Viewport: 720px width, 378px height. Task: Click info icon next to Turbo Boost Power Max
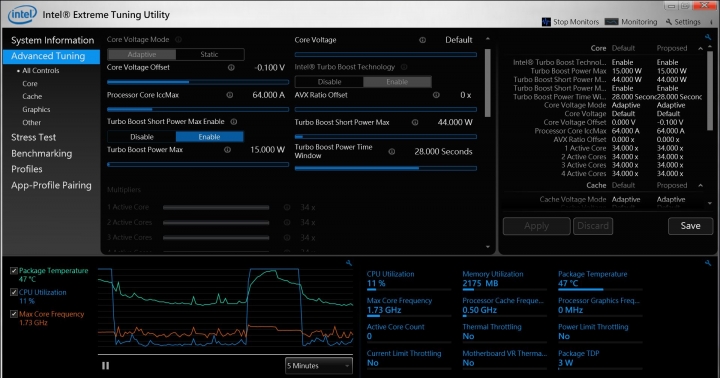227,150
